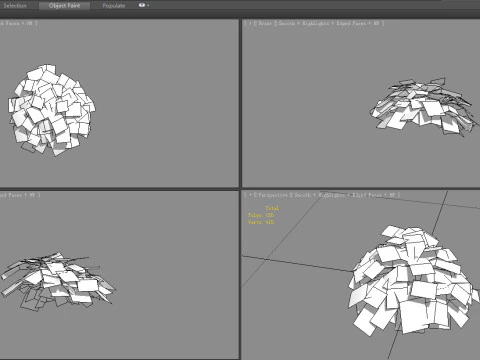Click the Polys statistics readout in Perspective viewport
Viewport: 480px width, 360px height.
pos(261,215)
